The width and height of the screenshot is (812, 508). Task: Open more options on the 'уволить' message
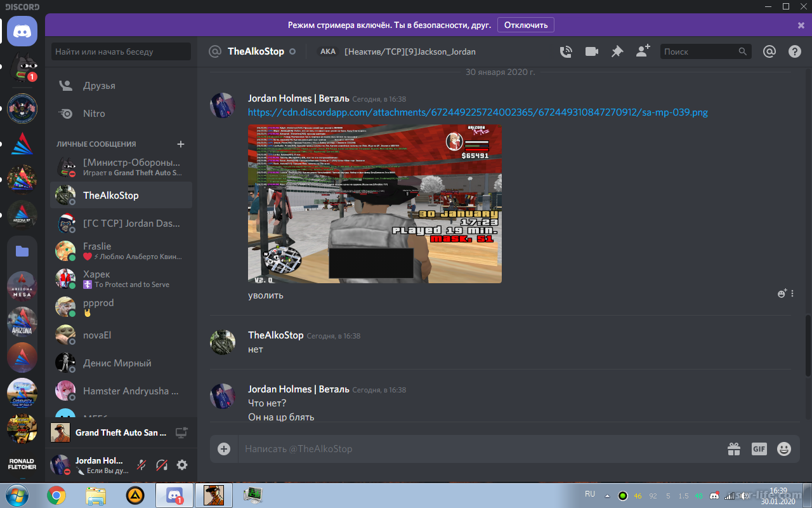tap(792, 293)
